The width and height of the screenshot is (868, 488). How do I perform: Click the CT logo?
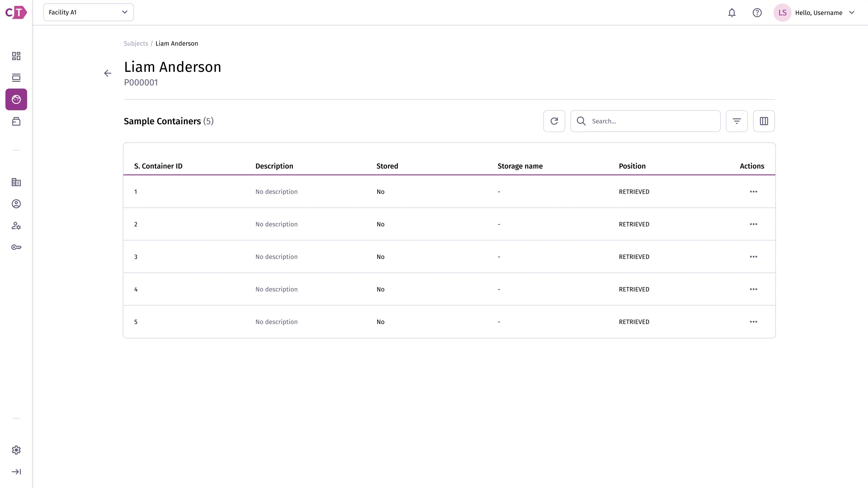(16, 12)
